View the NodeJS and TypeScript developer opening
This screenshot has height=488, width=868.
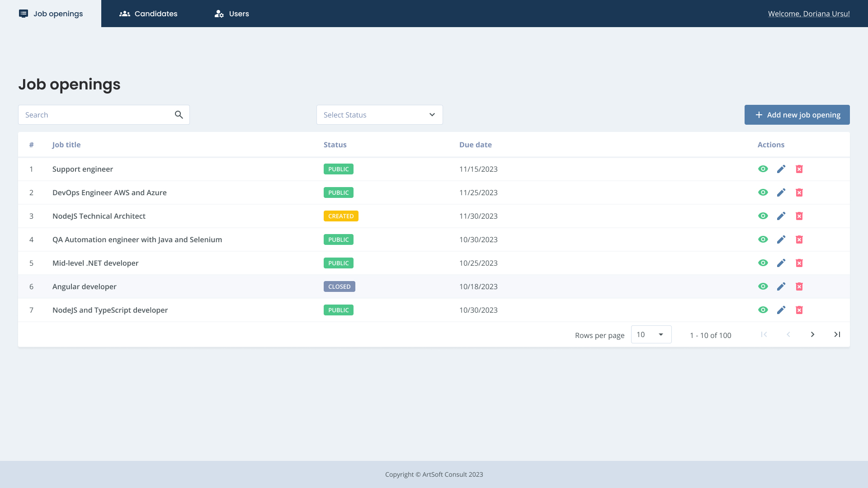point(763,310)
